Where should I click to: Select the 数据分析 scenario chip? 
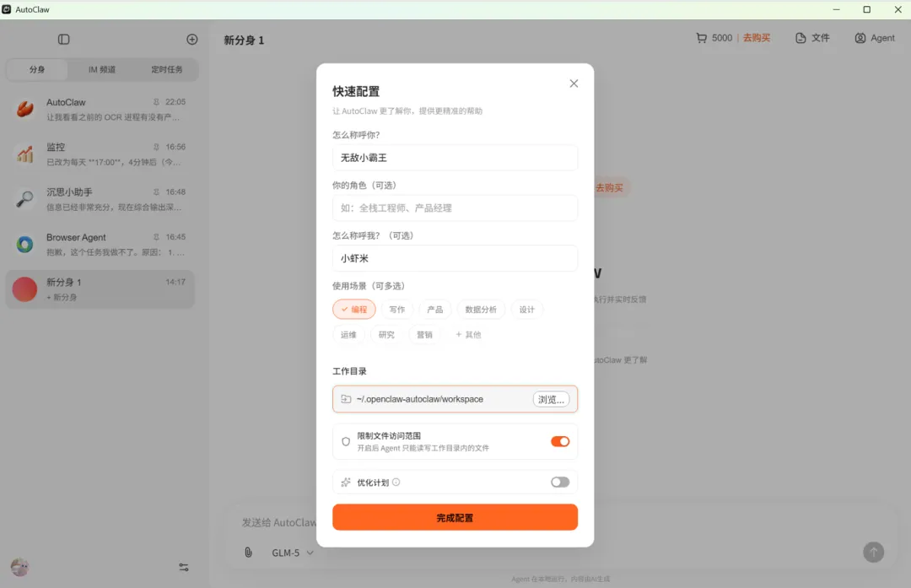coord(481,310)
